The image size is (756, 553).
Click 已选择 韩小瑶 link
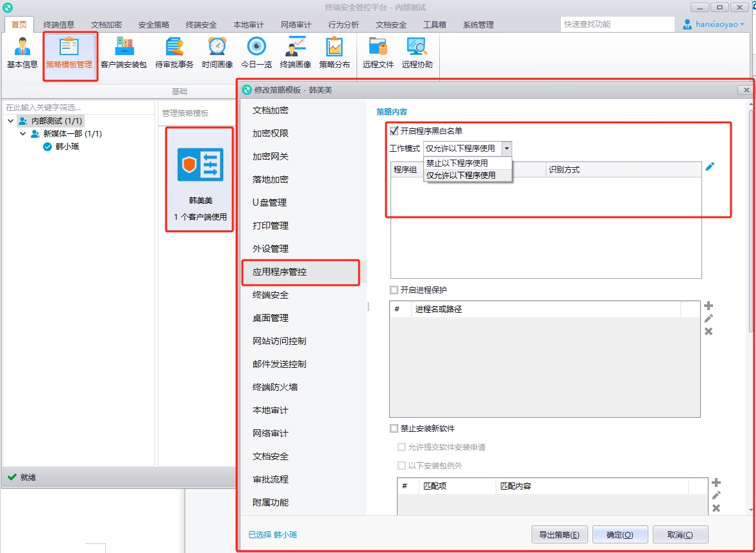(273, 534)
